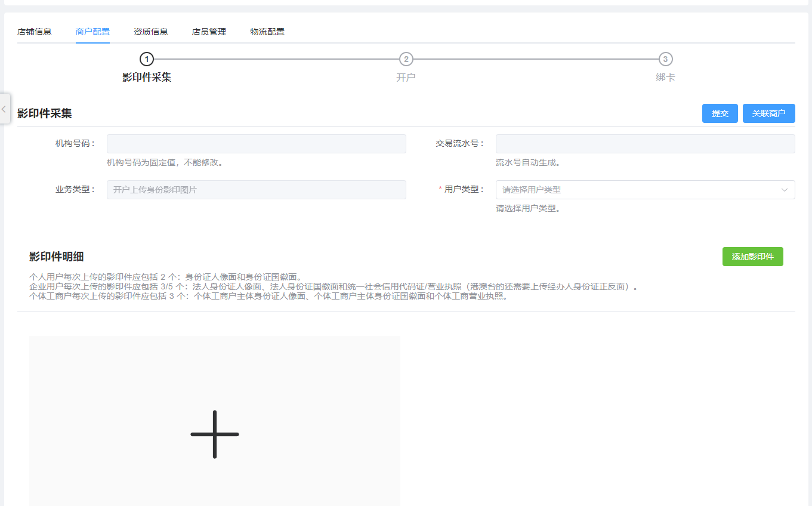This screenshot has width=812, height=506.
Task: Click the down arrow in 用户类型 selector
Action: (785, 190)
